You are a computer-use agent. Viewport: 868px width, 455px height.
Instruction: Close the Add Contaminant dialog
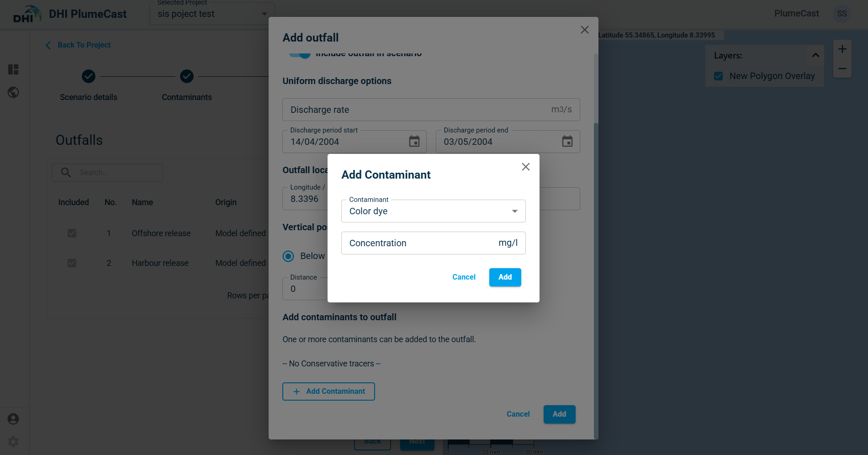coord(525,167)
